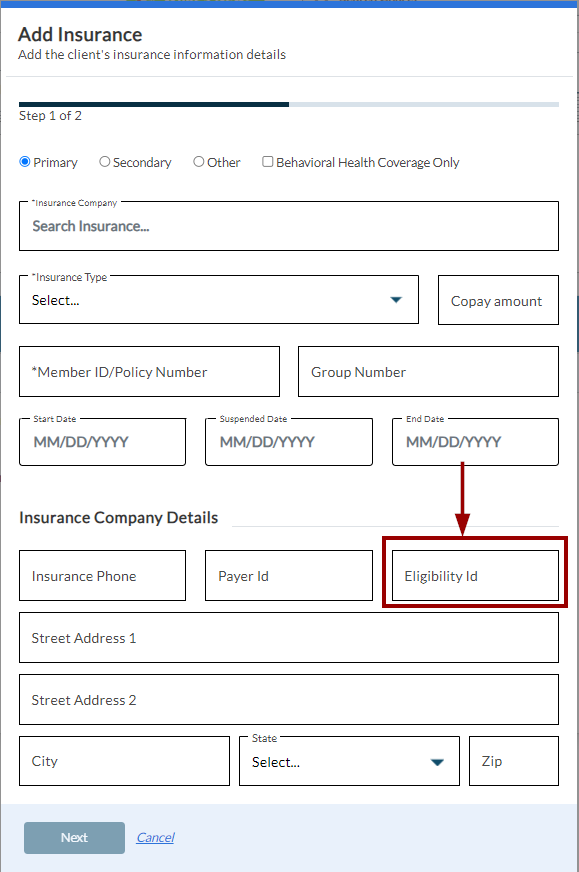Select the Suspended Date input

289,442
